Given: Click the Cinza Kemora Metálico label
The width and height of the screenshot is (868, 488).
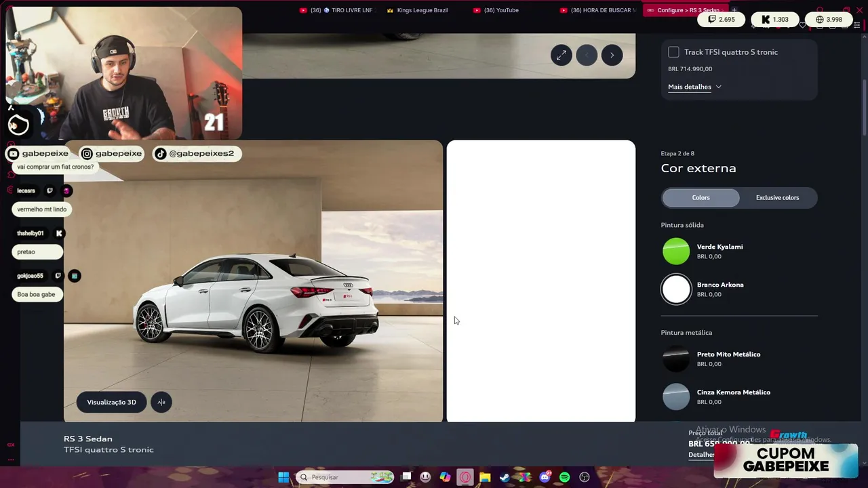Looking at the screenshot, I should click(x=733, y=392).
